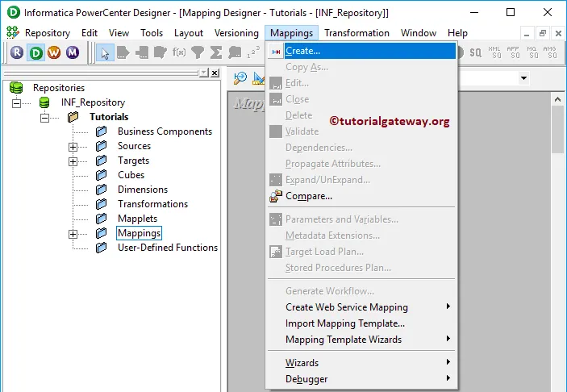Choose Create... from Mappings menu
Screen dimensions: 567x392
[361, 51]
